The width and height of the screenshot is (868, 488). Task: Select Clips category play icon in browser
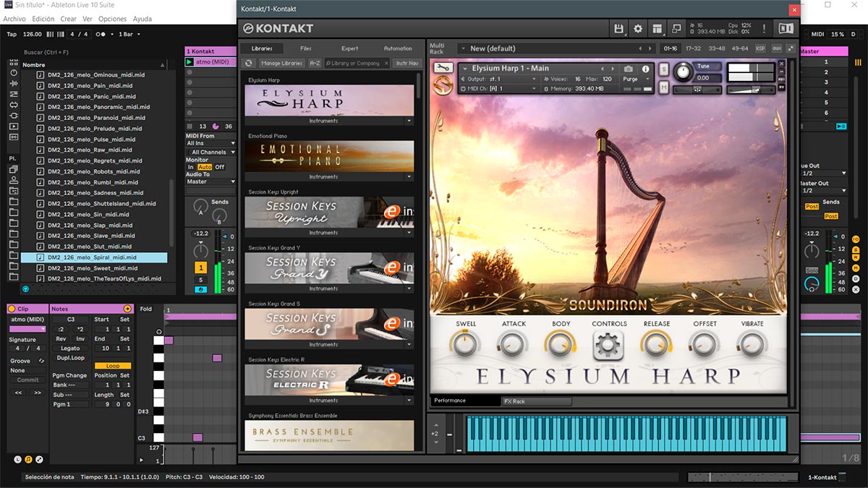click(14, 126)
